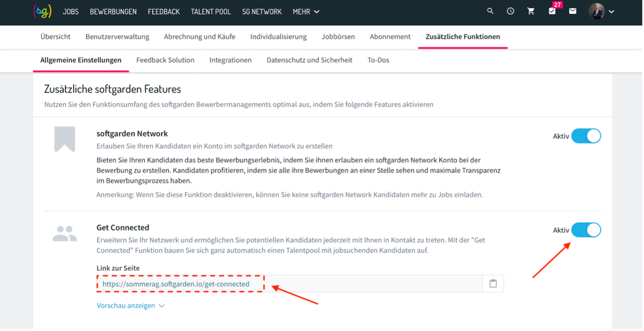Screen dimensions: 644x331
Task: Select Allgemeine Einstellungen sub-tab
Action: (81, 60)
